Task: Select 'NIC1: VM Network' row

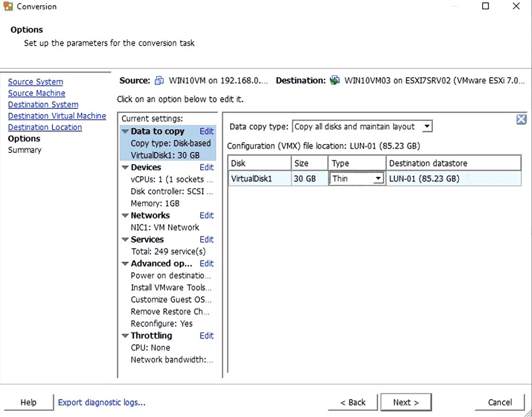Action: pos(165,227)
